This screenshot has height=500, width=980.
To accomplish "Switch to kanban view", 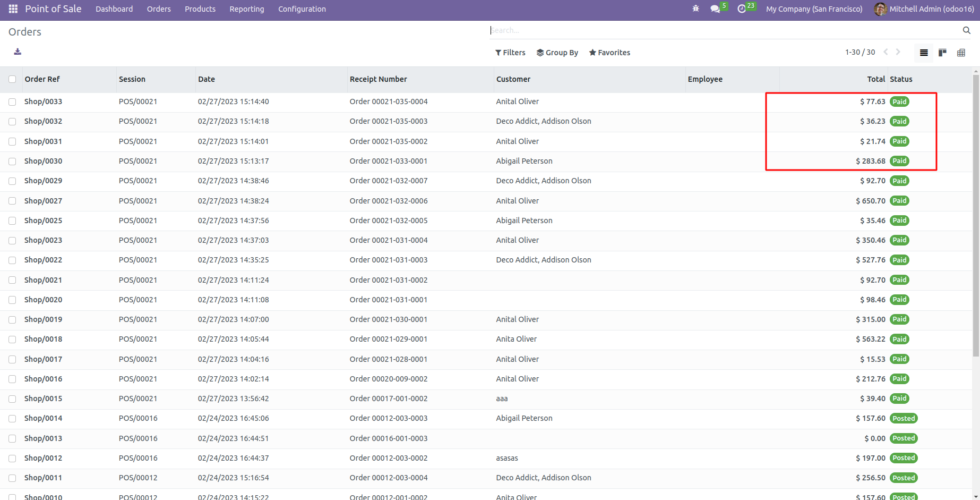I will pyautogui.click(x=942, y=53).
